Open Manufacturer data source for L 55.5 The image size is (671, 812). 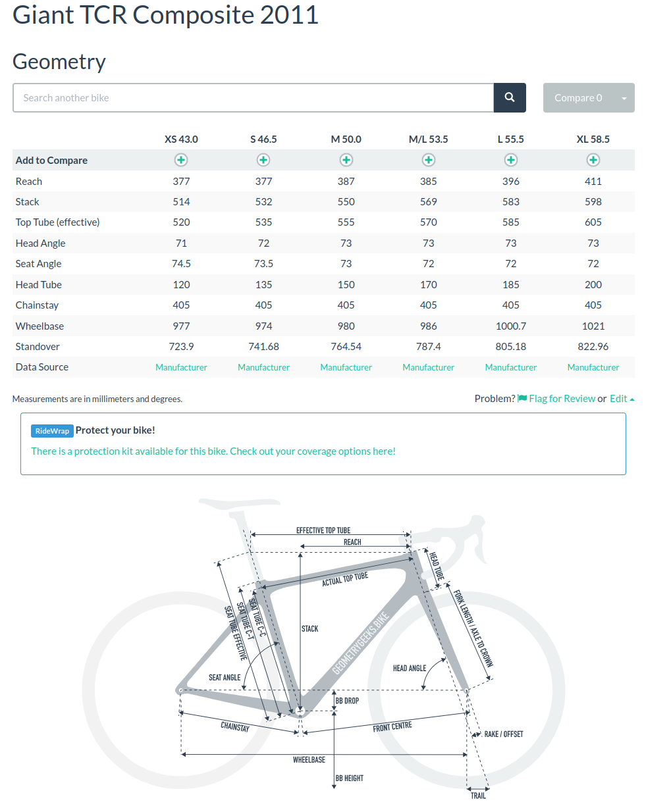click(x=511, y=367)
